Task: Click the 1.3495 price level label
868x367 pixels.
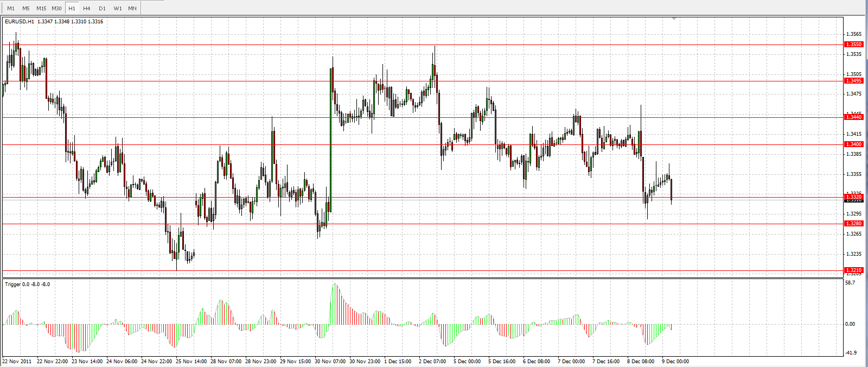Action: pyautogui.click(x=854, y=81)
